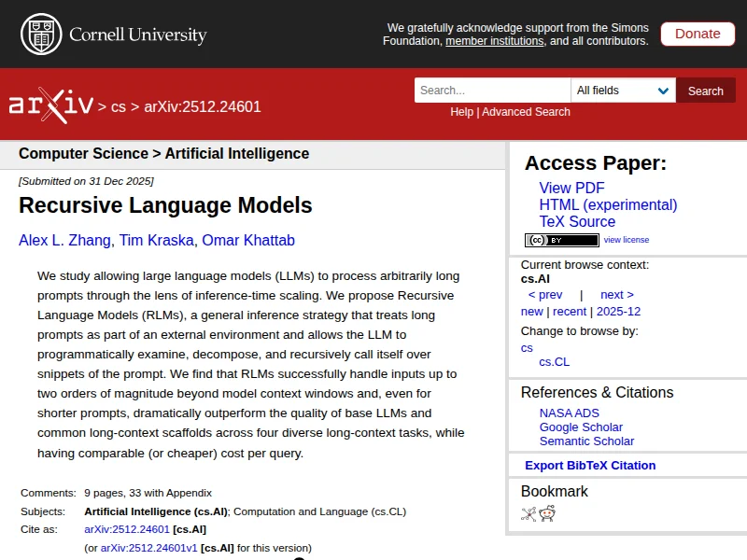This screenshot has width=747, height=560.
Task: Open View PDF link
Action: click(x=571, y=188)
